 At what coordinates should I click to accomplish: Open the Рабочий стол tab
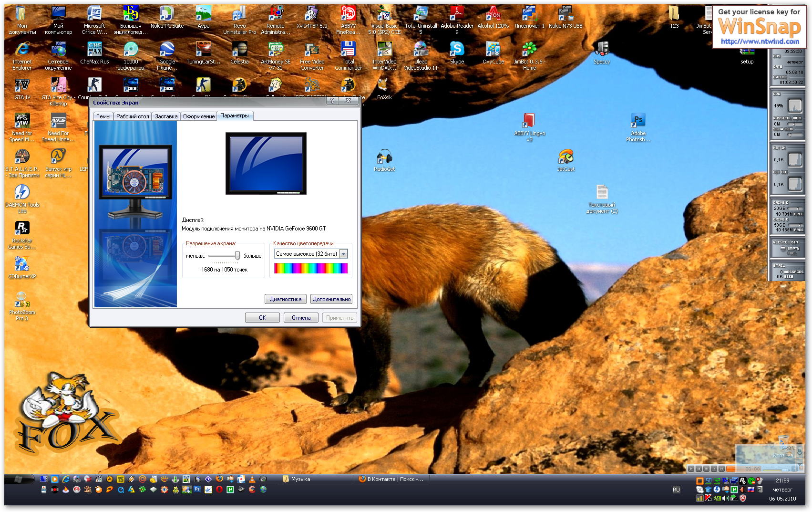click(133, 116)
